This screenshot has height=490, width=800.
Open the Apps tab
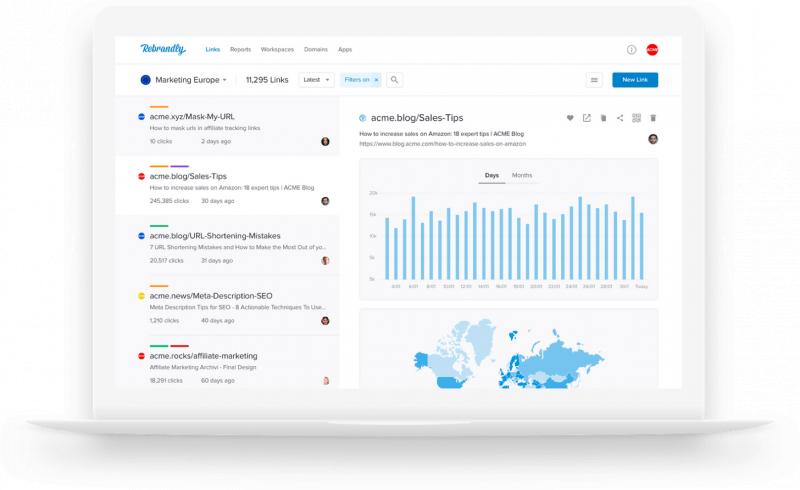pyautogui.click(x=345, y=50)
